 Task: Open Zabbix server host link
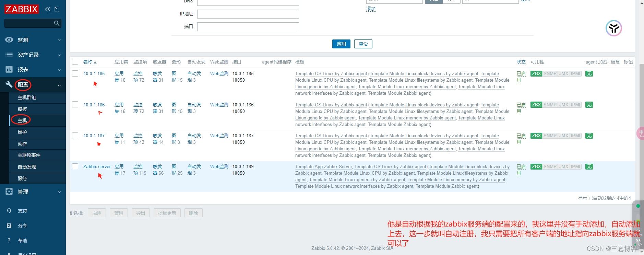[x=97, y=166]
